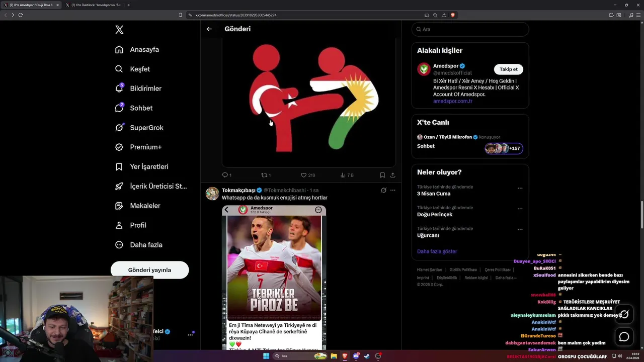Open the Tokmakçıbaşı display name link
This screenshot has height=362, width=644.
click(x=238, y=190)
